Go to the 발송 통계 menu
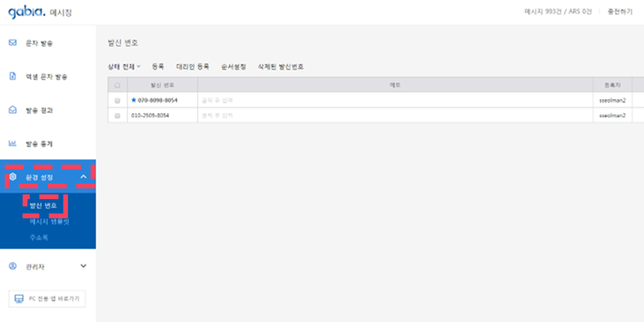The width and height of the screenshot is (644, 322). click(x=39, y=144)
